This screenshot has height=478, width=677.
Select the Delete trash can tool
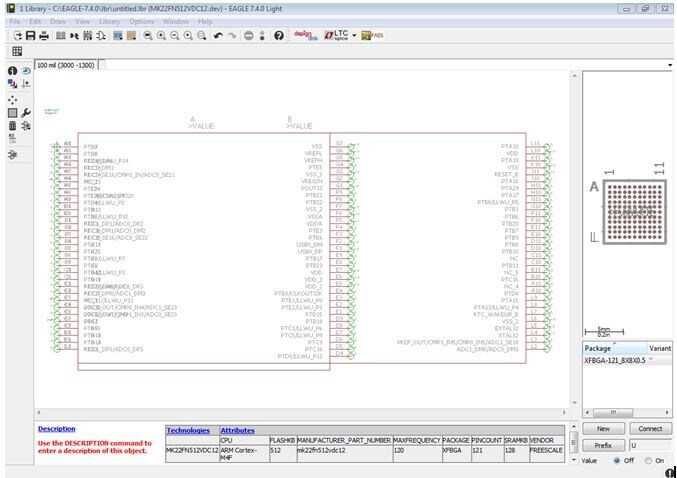coord(12,127)
